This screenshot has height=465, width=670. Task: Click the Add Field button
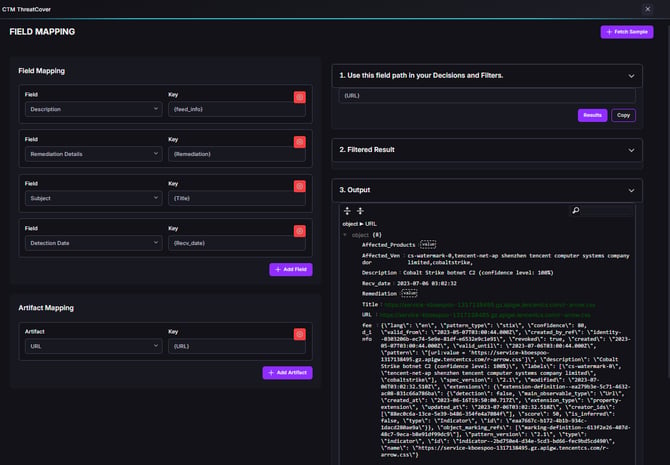pos(291,270)
